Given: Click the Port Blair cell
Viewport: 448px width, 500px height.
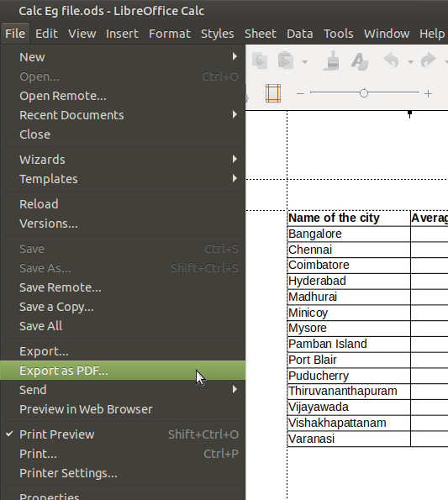Looking at the screenshot, I should click(349, 360).
